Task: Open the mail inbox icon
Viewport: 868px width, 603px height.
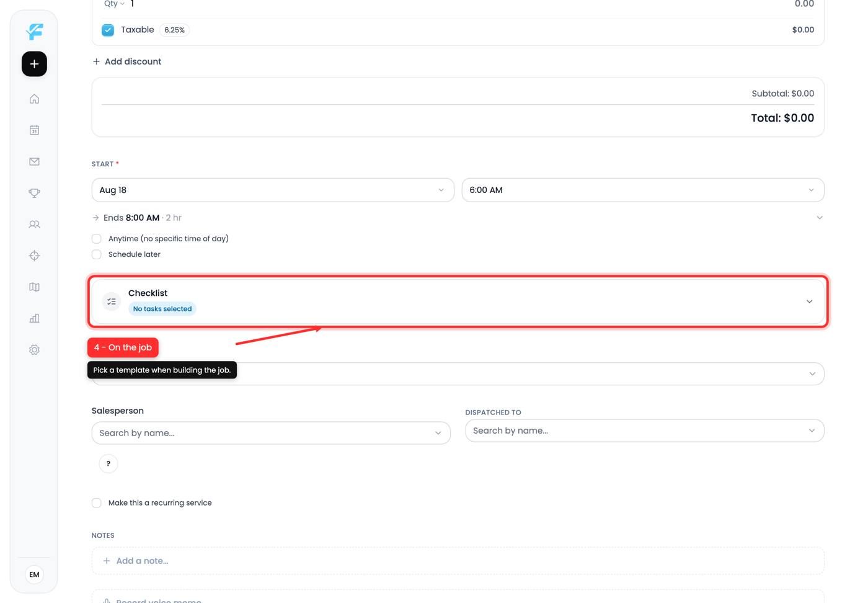Action: (34, 161)
